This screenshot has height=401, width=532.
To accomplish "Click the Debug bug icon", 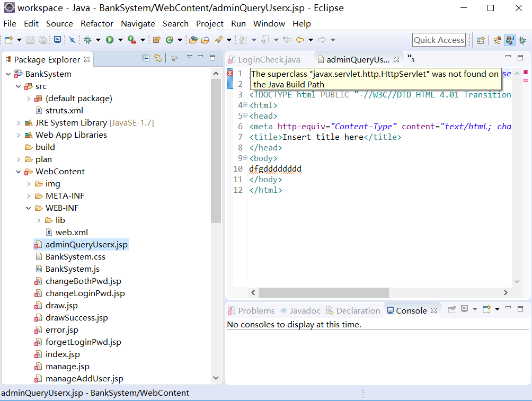I will (x=88, y=40).
